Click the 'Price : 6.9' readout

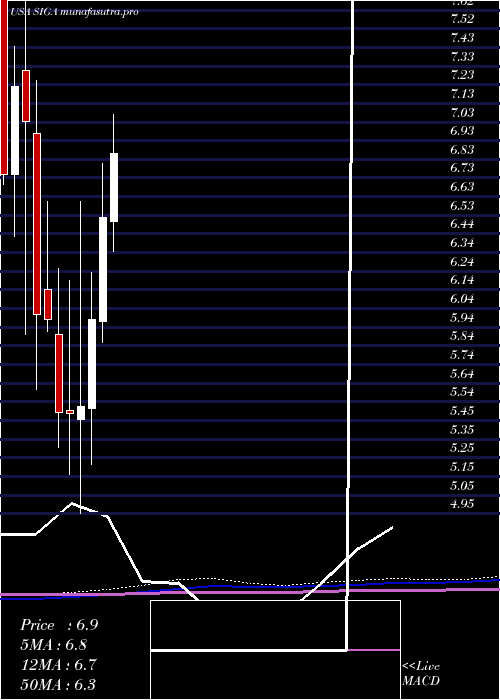59,625
